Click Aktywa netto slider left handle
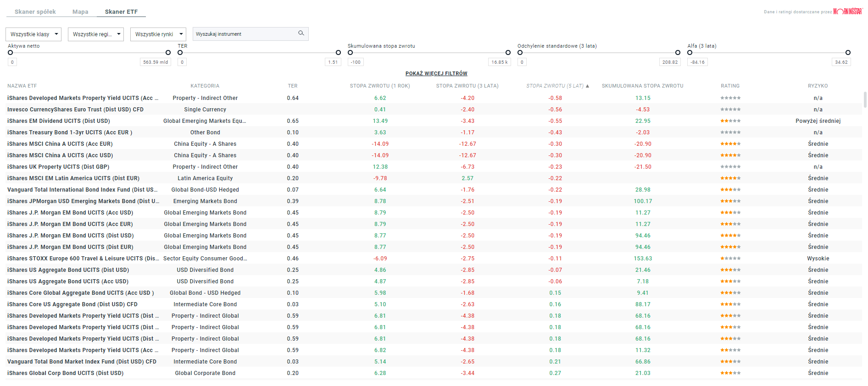Viewport: 868px width, 386px height. click(x=10, y=53)
